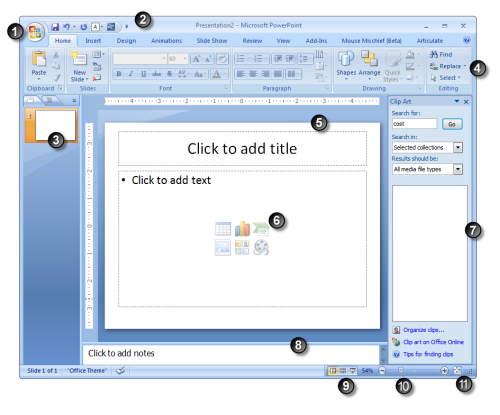Image resolution: width=500 pixels, height=415 pixels.
Task: Switch to Normal view in status bar
Action: pyautogui.click(x=332, y=371)
